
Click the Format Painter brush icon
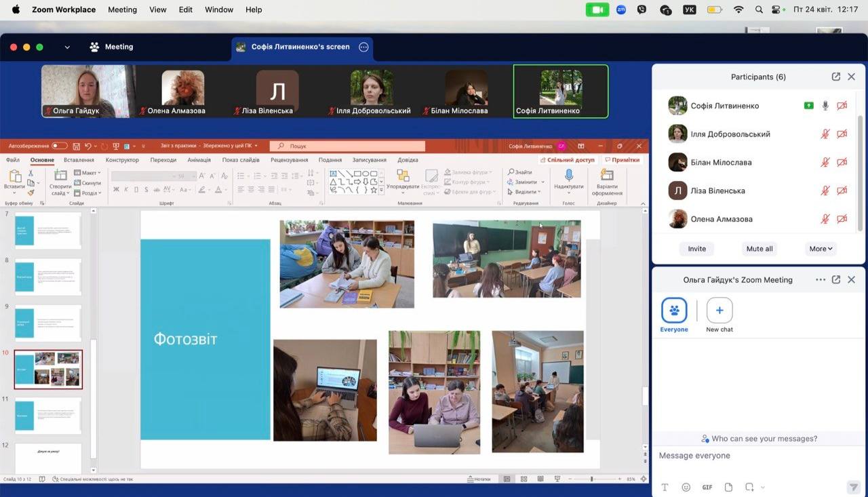tap(31, 192)
